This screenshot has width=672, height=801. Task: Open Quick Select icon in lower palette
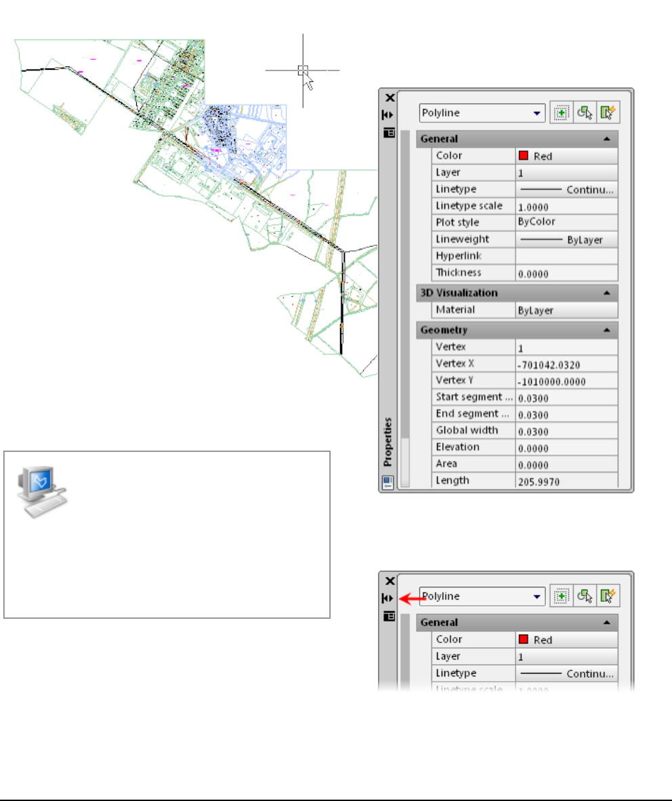(608, 596)
